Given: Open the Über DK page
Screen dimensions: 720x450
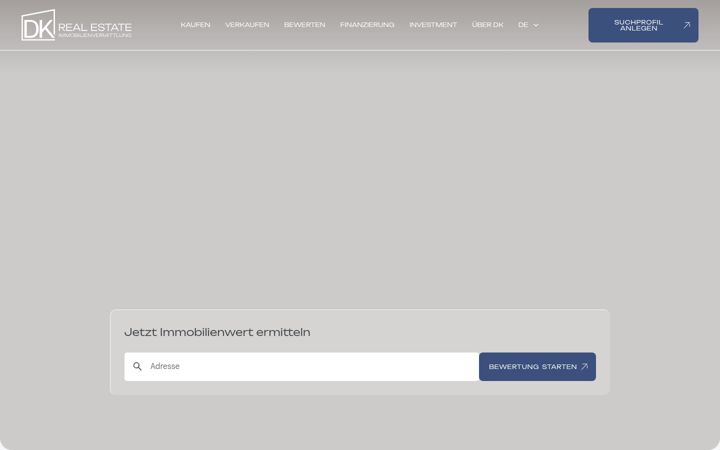Looking at the screenshot, I should (x=488, y=25).
